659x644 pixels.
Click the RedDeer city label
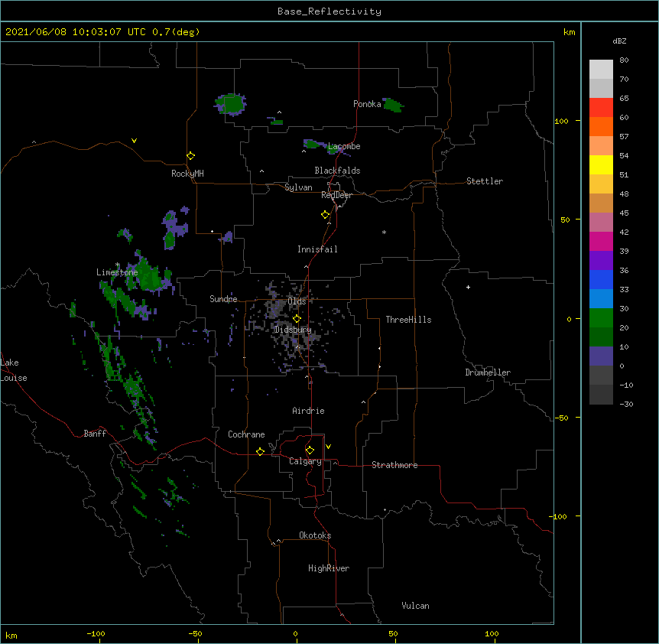(336, 195)
